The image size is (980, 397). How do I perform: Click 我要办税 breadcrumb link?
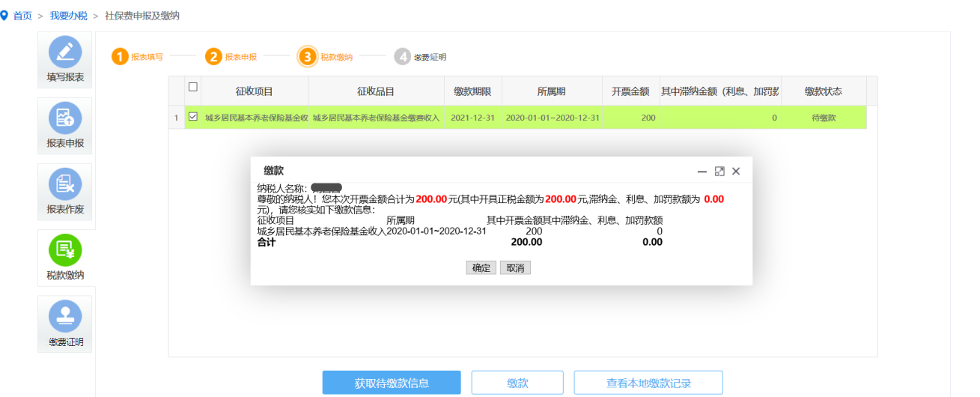[69, 16]
